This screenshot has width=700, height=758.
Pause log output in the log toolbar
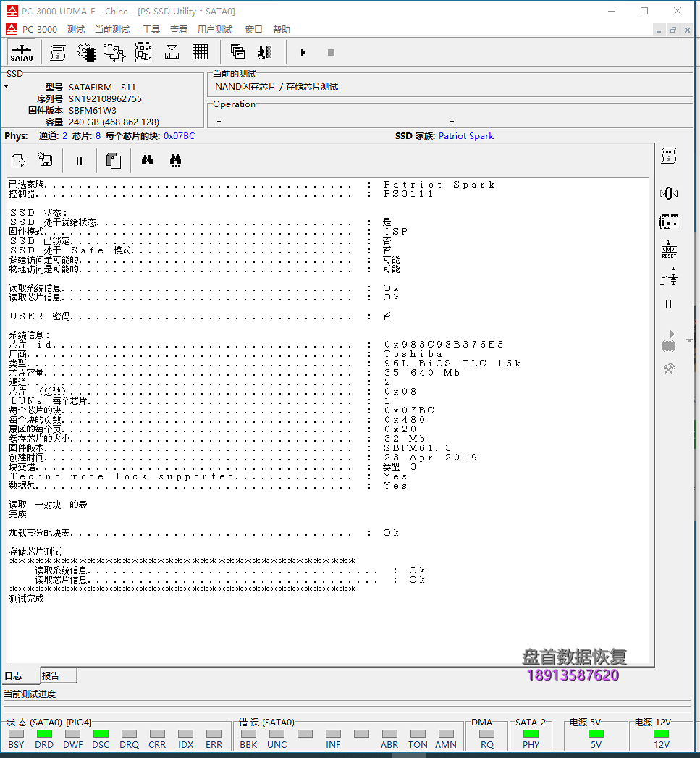79,161
